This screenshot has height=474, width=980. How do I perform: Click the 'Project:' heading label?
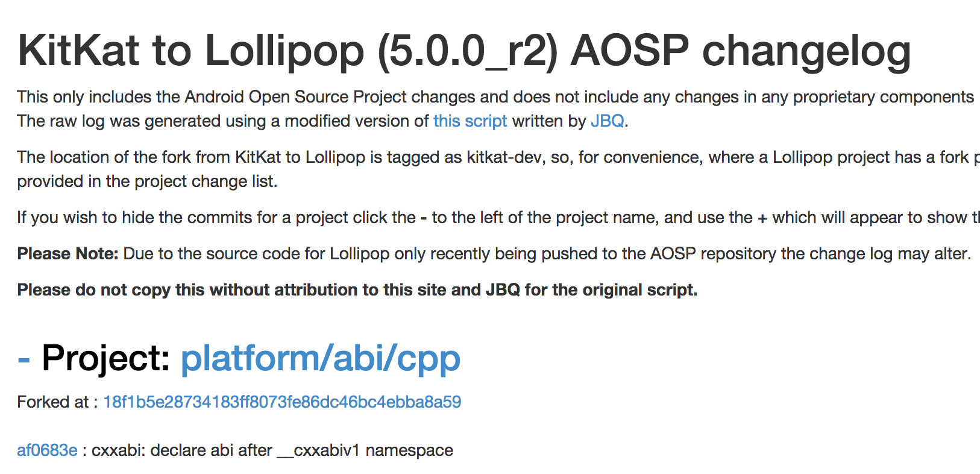[106, 359]
